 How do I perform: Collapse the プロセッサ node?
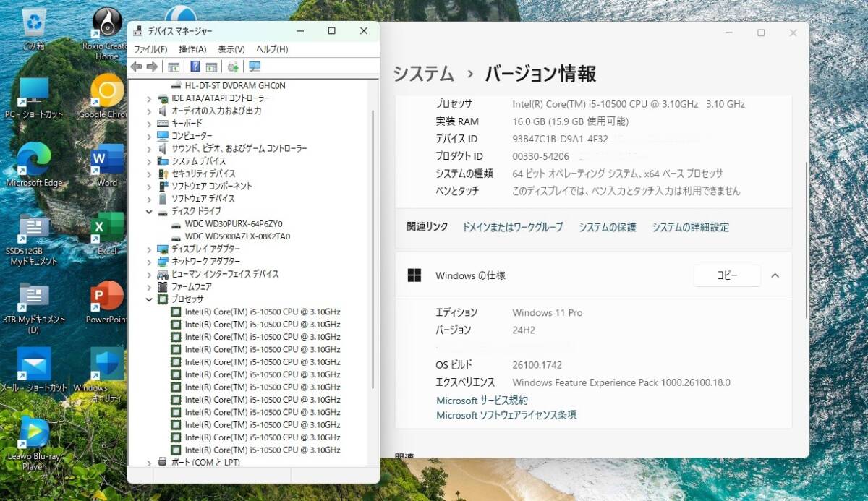149,299
